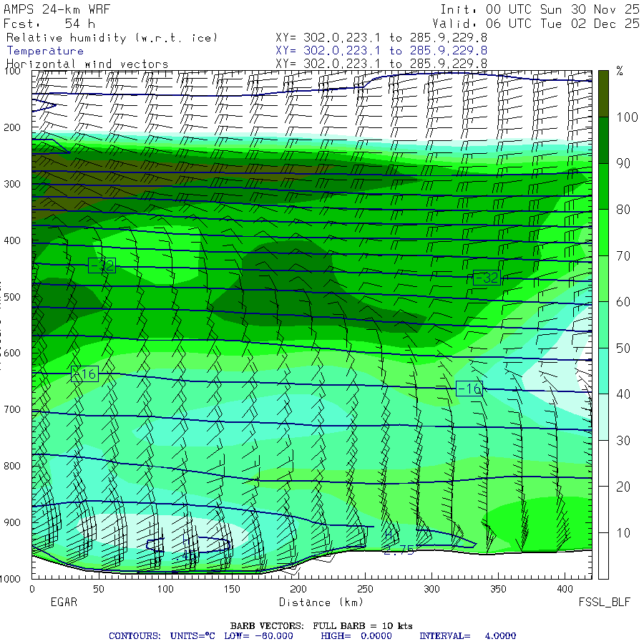The width and height of the screenshot is (644, 644).
Task: Click the darkest olive swatch above 100%
Action: tap(603, 92)
